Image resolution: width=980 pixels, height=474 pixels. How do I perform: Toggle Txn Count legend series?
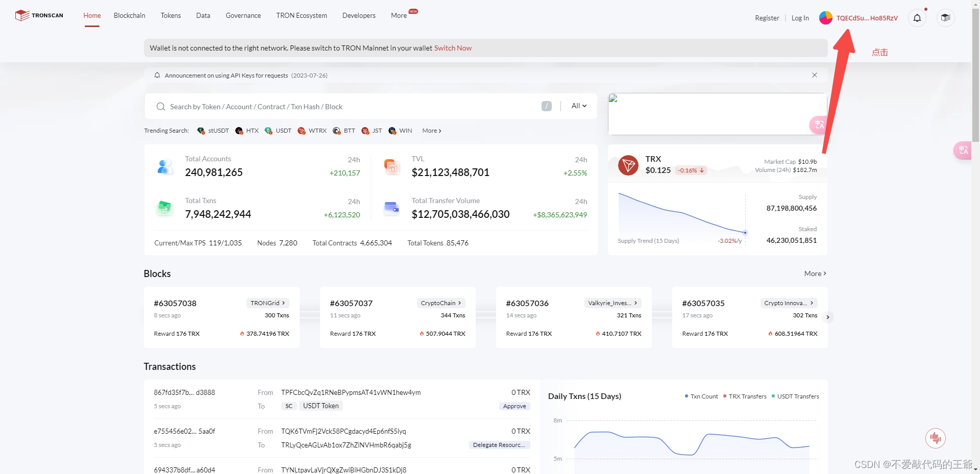(x=701, y=396)
